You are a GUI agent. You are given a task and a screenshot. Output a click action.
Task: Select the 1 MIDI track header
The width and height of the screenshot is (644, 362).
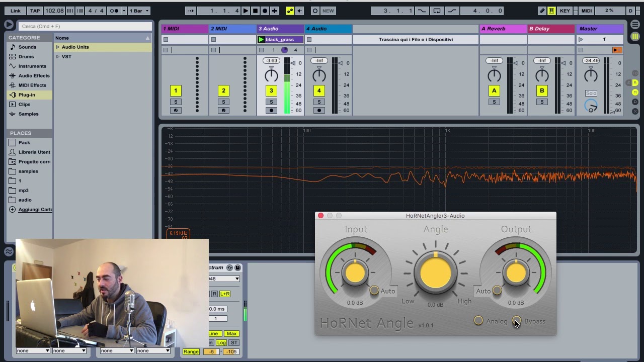coord(185,29)
